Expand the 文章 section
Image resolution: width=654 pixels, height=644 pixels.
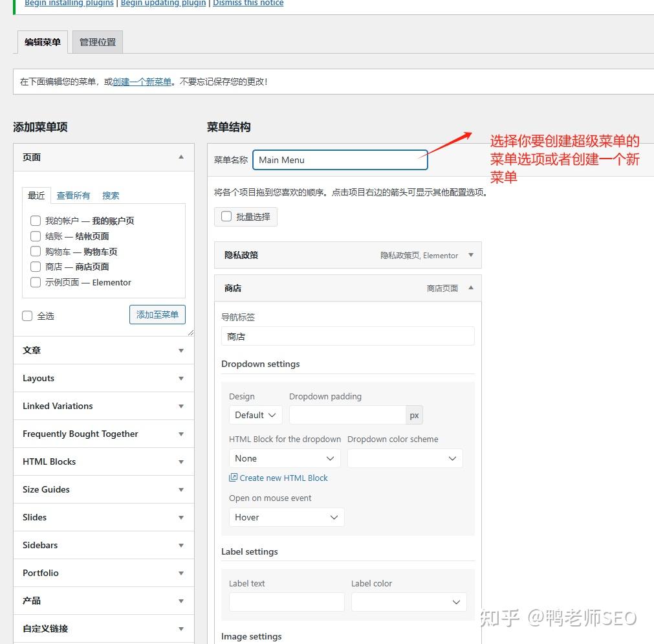pos(181,350)
